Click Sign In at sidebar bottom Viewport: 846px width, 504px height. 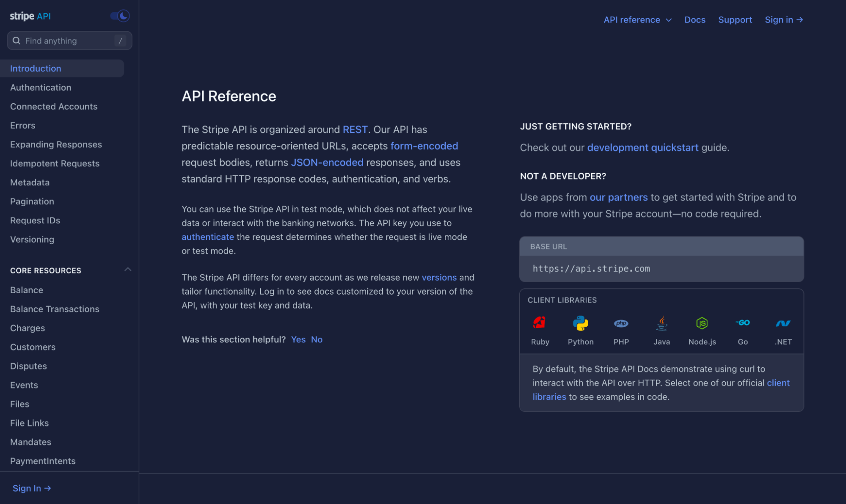tap(32, 488)
